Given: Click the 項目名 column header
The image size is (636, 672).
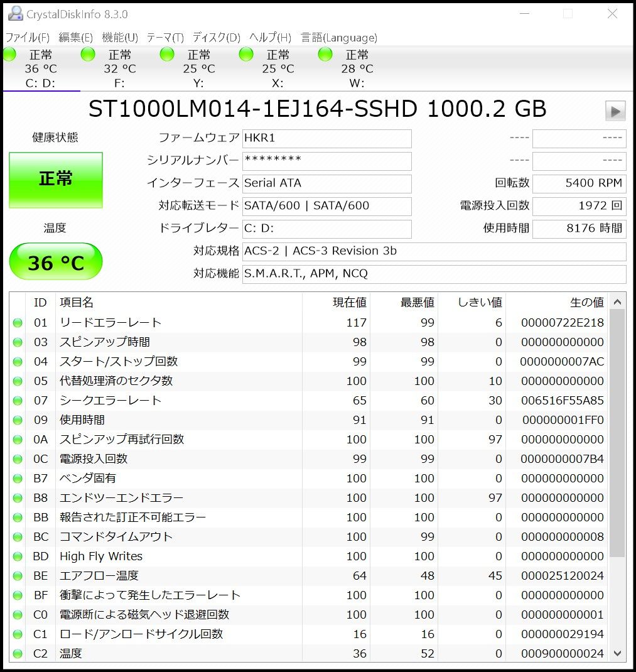Looking at the screenshot, I should point(77,303).
